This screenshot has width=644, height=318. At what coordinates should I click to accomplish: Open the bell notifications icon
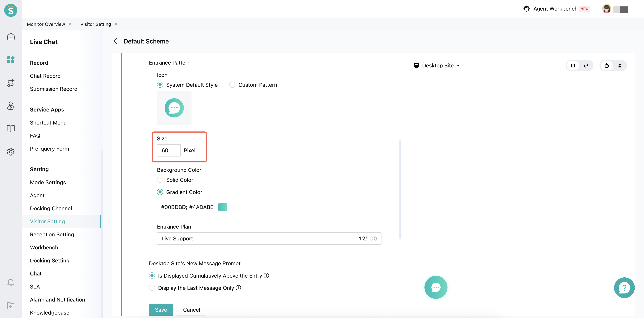pyautogui.click(x=11, y=282)
